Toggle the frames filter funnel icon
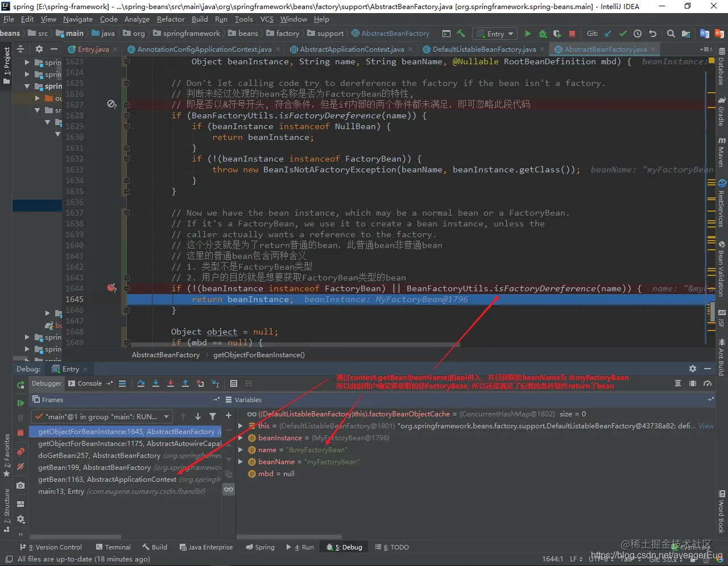 coord(213,416)
